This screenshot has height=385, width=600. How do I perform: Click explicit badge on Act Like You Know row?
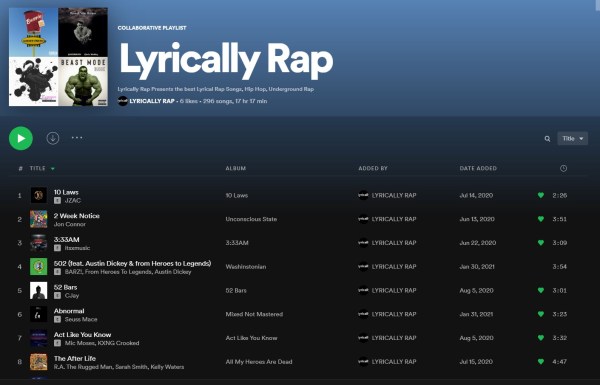pyautogui.click(x=57, y=343)
